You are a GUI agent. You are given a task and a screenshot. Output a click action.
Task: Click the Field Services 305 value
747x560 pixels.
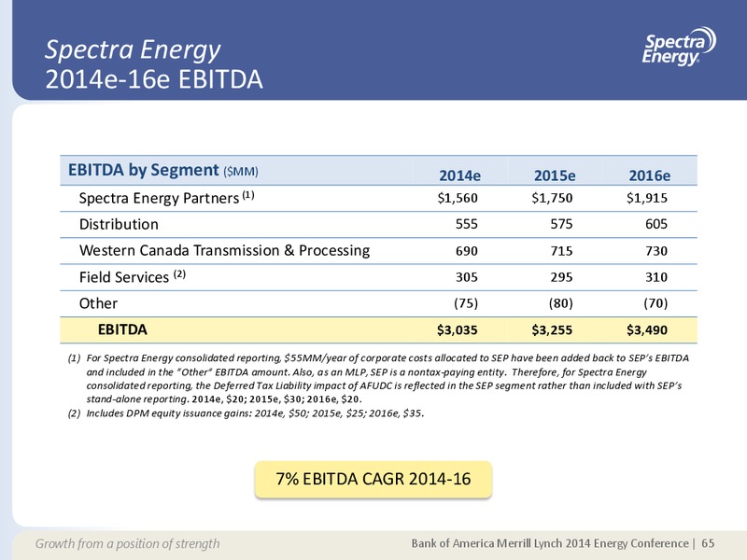coord(466,277)
